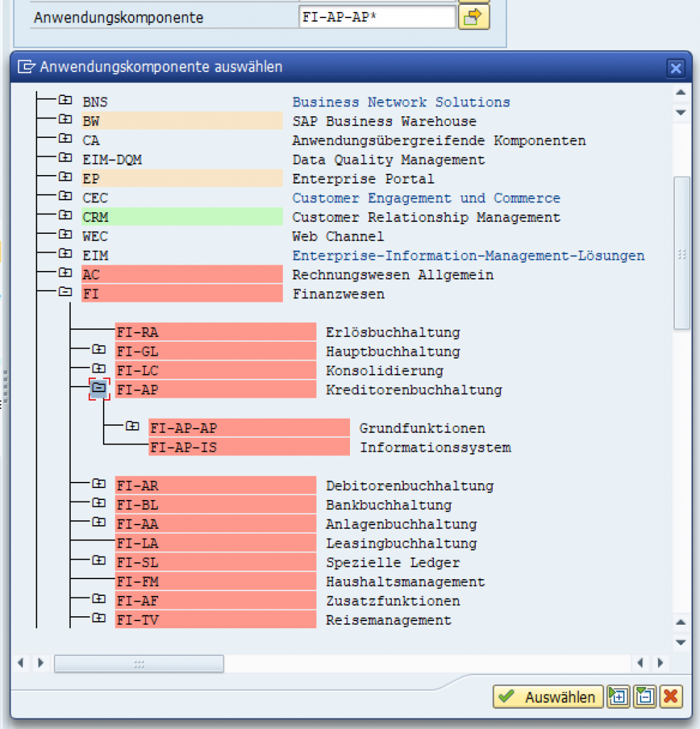700x729 pixels.
Task: Click the expand-all subtree icon beside Auswählen
Action: pos(617,697)
